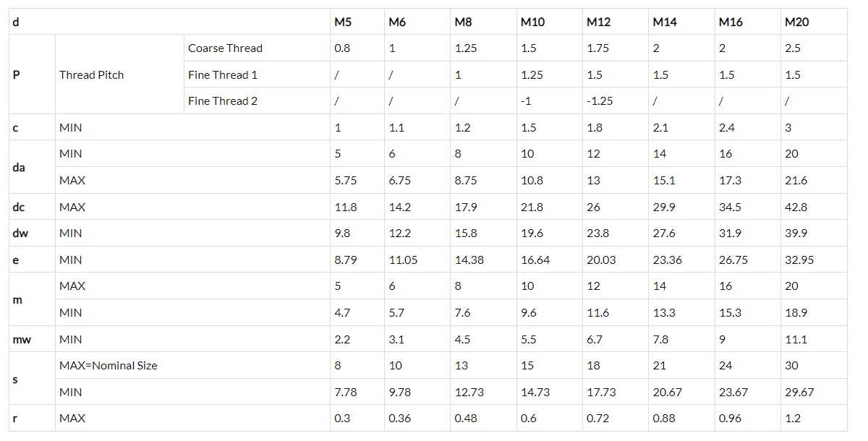868x441 pixels.
Task: Select the M20 column header
Action: pos(796,22)
